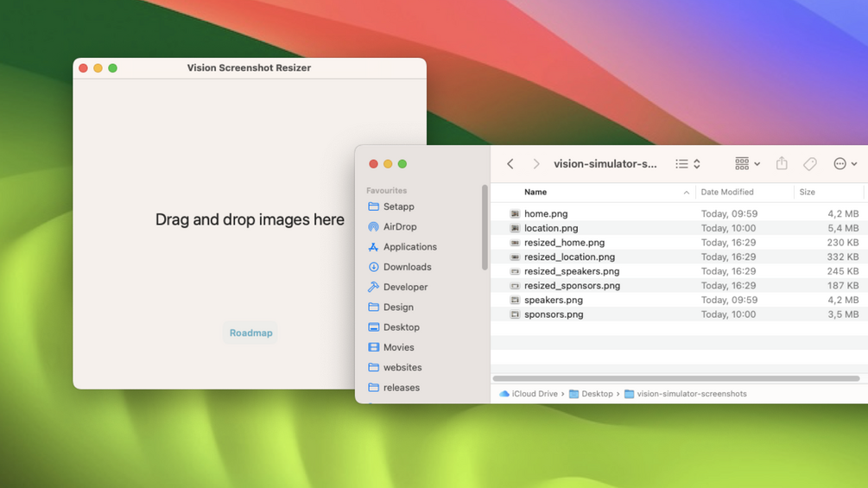The height and width of the screenshot is (488, 868).
Task: Open Movies in the Finder sidebar
Action: pos(391,347)
